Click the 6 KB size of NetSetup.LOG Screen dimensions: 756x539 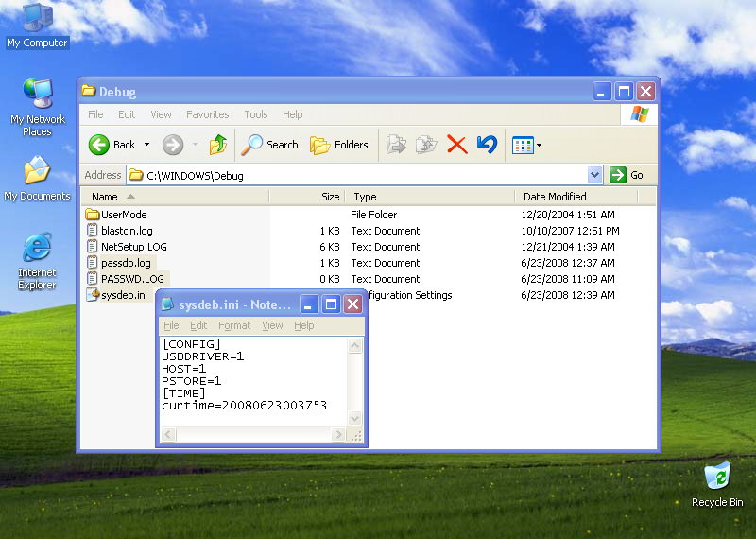[x=330, y=247]
